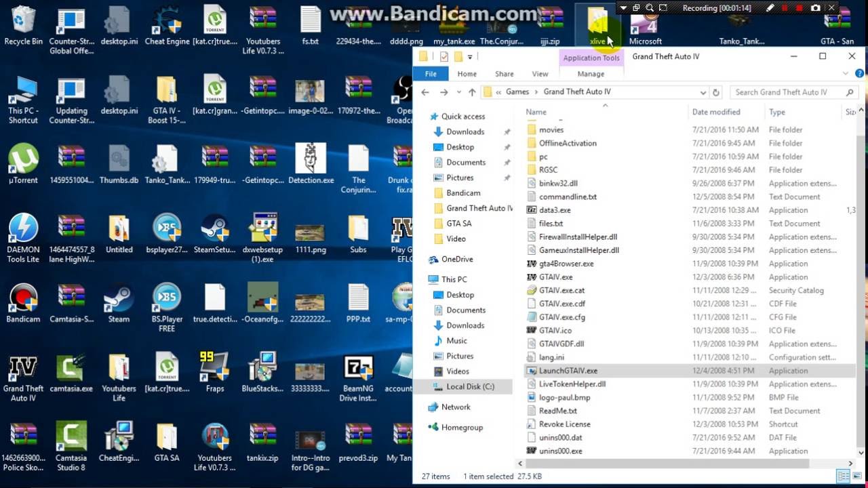Click the Games breadcrumb in address bar

click(x=517, y=92)
